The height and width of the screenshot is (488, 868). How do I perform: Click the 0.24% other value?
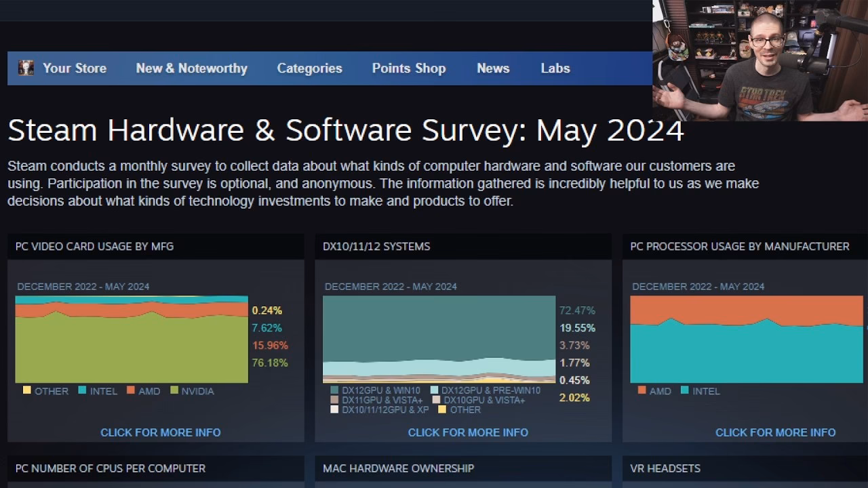[267, 310]
